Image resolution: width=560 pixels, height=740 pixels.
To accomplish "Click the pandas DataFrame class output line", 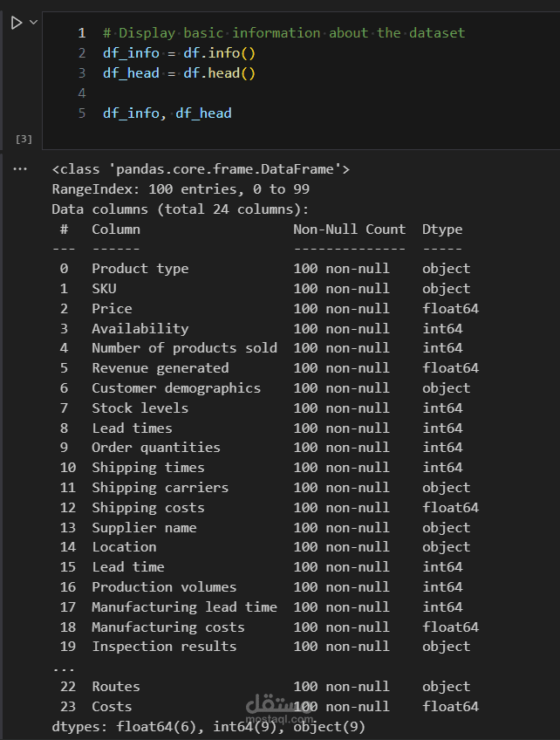I will 201,169.
